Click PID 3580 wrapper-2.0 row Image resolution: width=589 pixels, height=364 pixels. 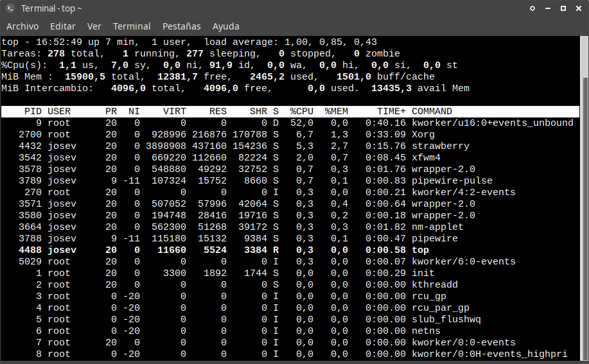(x=290, y=216)
